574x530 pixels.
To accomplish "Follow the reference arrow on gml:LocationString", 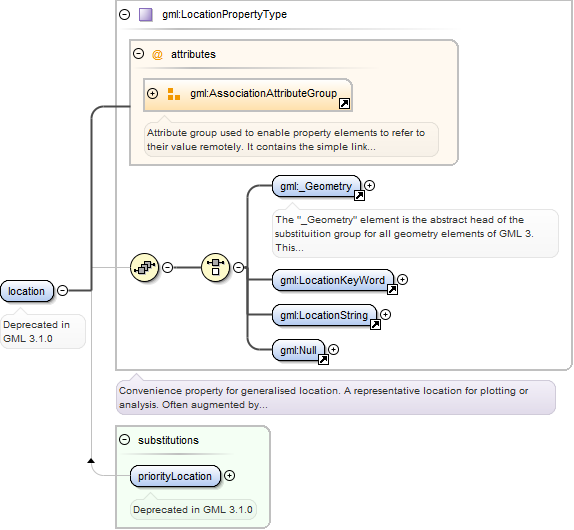I will (375, 324).
